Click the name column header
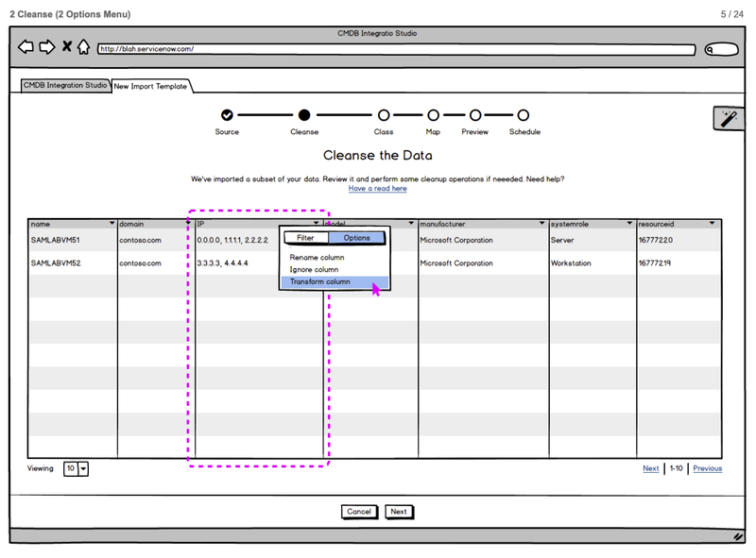 pyautogui.click(x=73, y=224)
